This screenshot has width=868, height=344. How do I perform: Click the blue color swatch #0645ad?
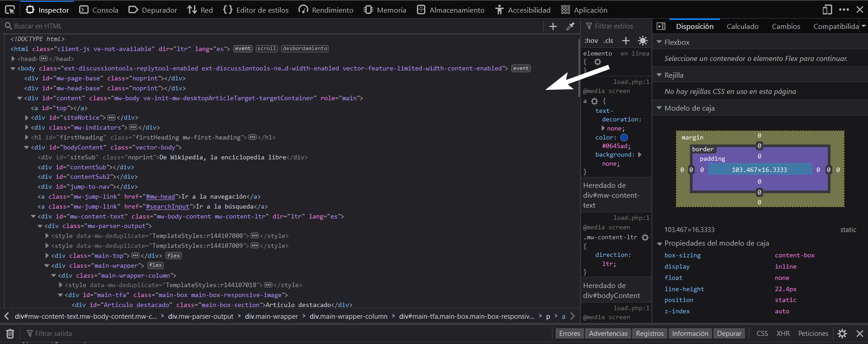(x=624, y=137)
